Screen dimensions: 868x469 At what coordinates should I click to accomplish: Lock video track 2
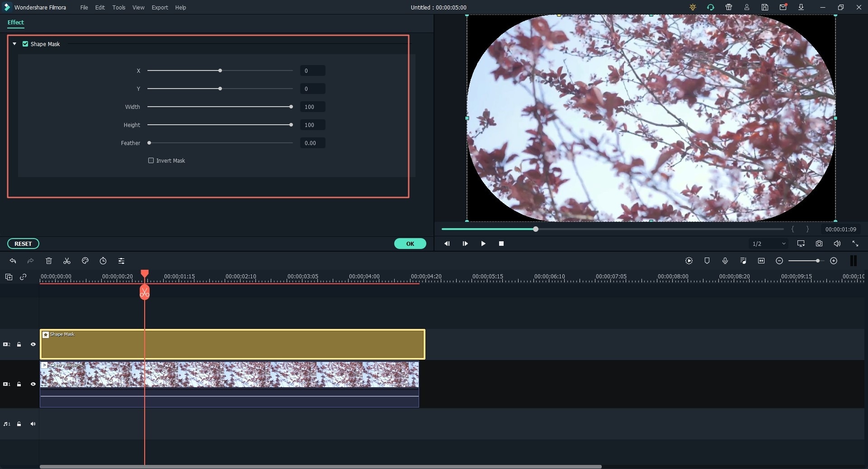click(19, 344)
